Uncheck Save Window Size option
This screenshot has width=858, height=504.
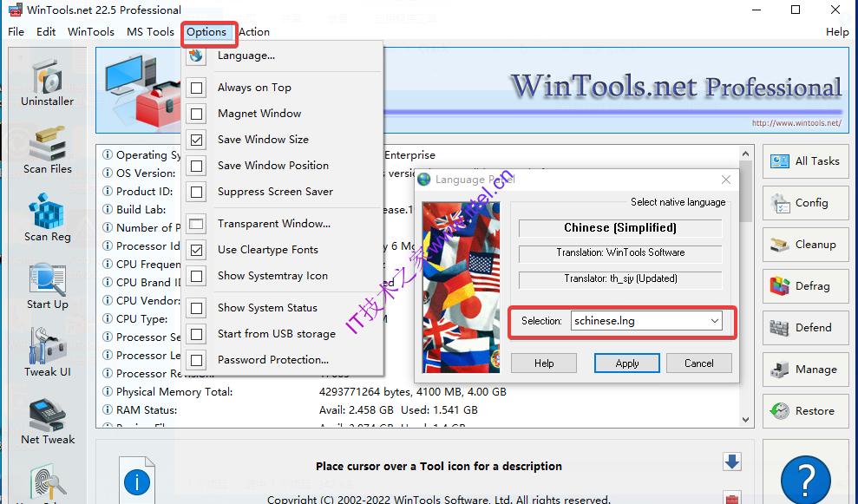(196, 140)
